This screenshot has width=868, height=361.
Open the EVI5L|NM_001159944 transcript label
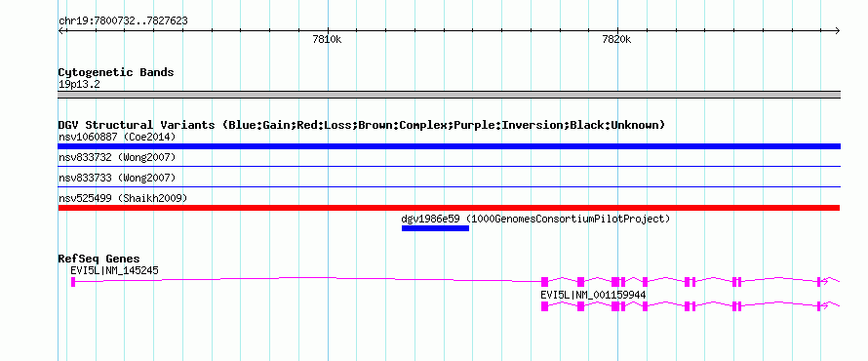click(593, 295)
